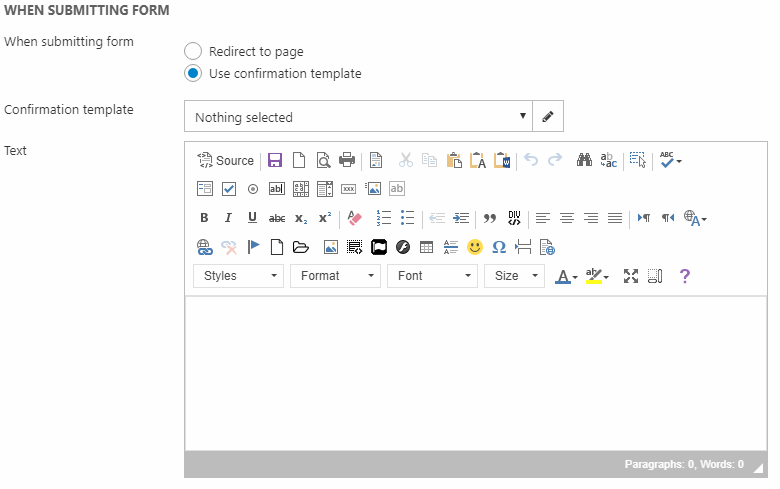
Task: Click the Block Quote icon
Action: click(x=490, y=218)
